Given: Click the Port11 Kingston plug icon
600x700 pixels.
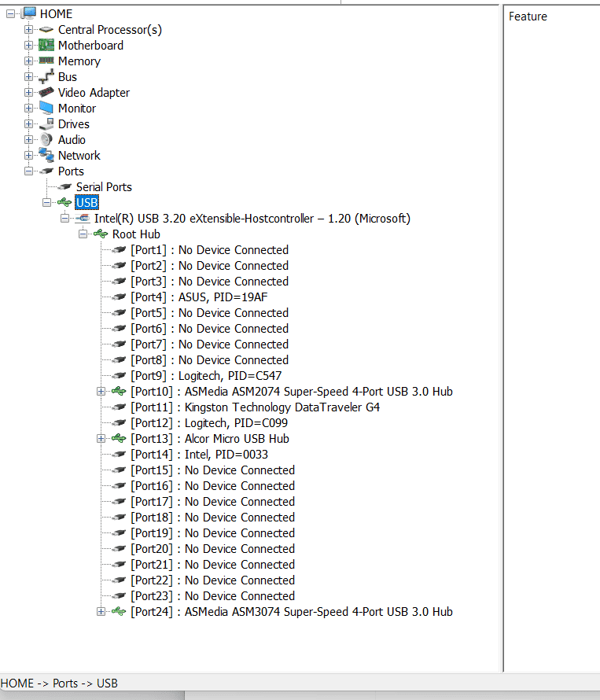Looking at the screenshot, I should click(x=119, y=407).
